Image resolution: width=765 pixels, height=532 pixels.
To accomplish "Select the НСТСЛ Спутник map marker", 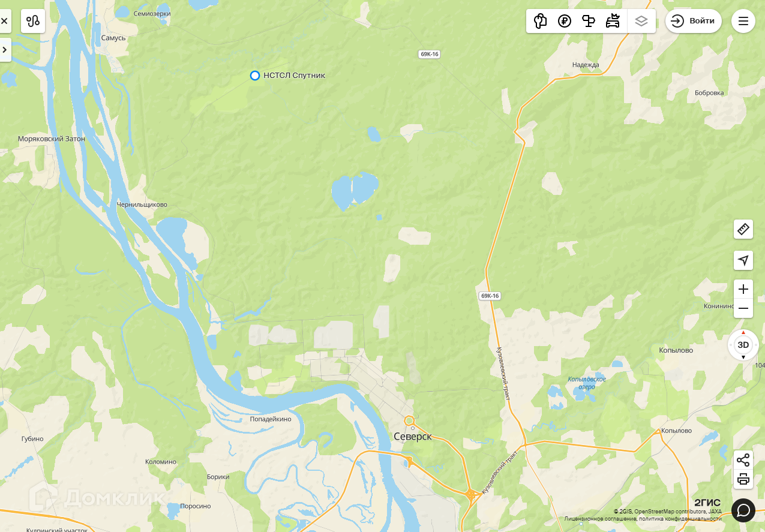I will coord(255,76).
